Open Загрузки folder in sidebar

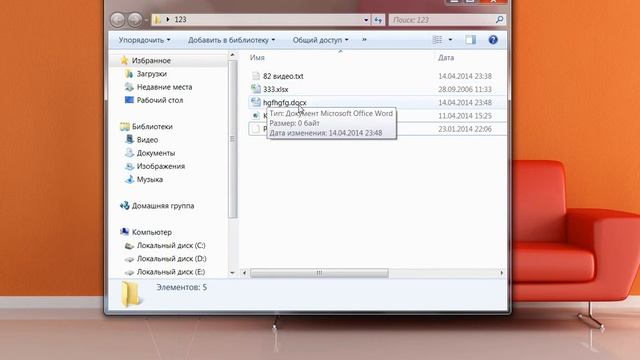[151, 73]
